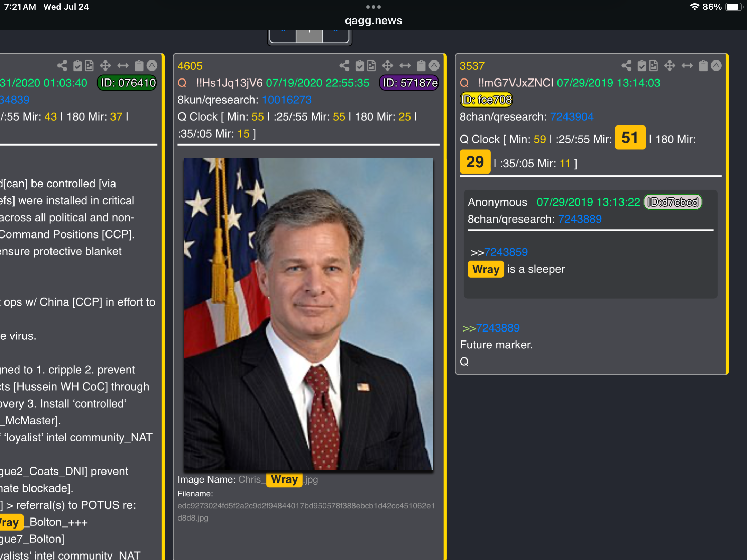
Task: Click highlighted Q Clock value 51
Action: (x=630, y=138)
